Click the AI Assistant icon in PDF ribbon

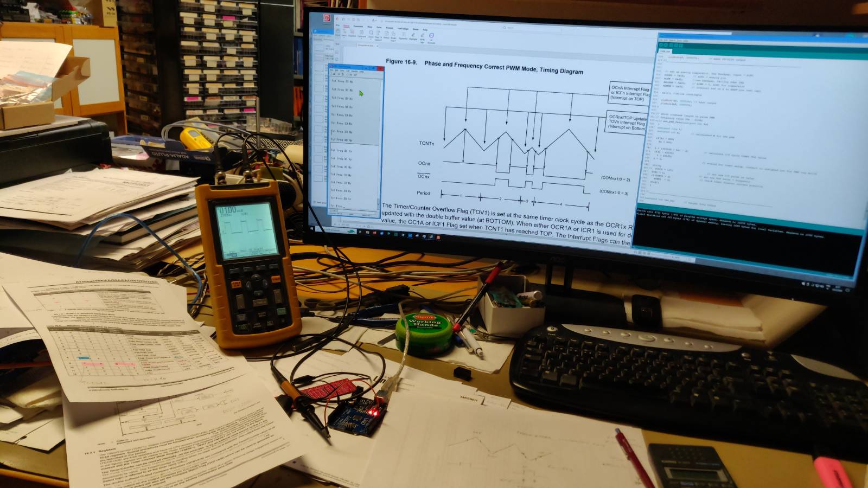[x=431, y=37]
